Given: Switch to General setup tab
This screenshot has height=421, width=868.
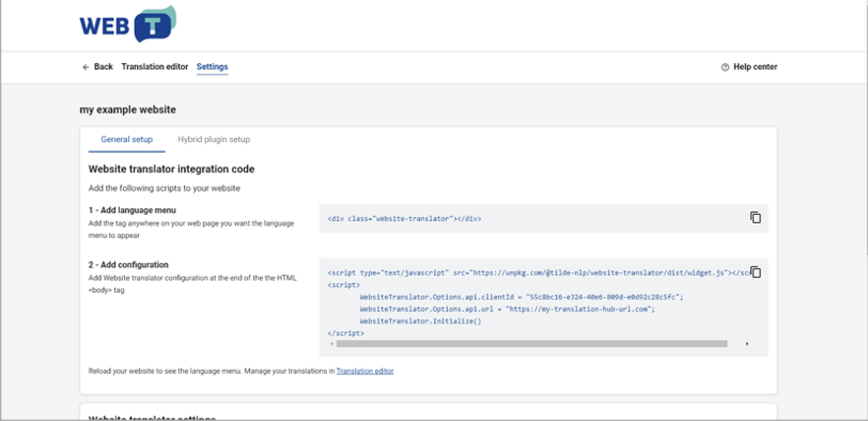Looking at the screenshot, I should pyautogui.click(x=127, y=139).
